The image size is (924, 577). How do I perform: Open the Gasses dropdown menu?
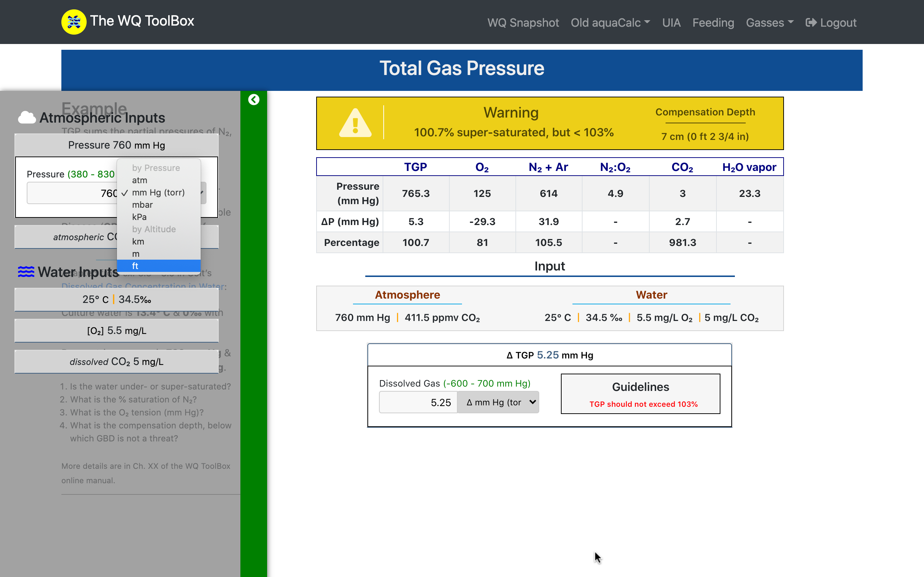pyautogui.click(x=770, y=22)
